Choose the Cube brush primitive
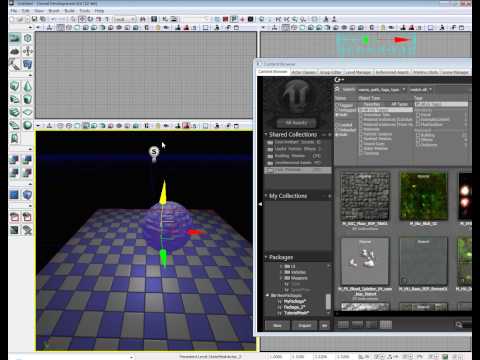 pos(15,86)
